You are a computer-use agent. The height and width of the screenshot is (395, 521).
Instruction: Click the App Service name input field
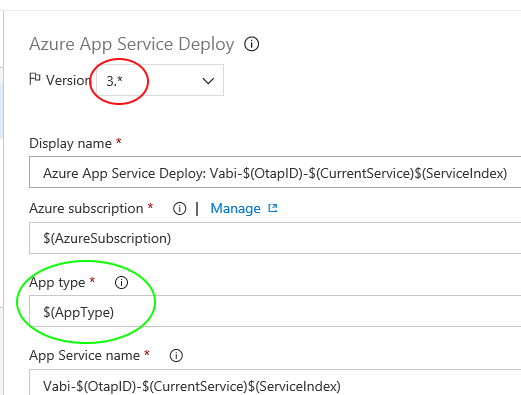pyautogui.click(x=275, y=383)
